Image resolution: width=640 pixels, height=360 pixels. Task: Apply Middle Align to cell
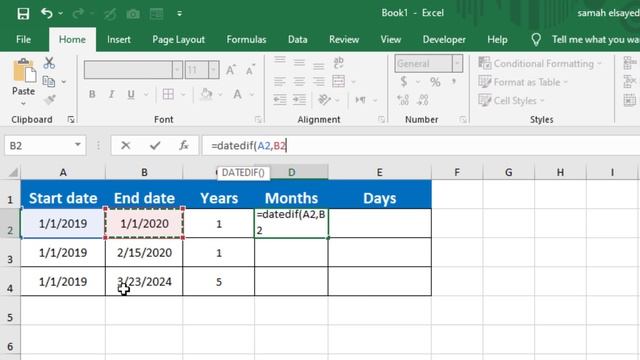point(299,62)
